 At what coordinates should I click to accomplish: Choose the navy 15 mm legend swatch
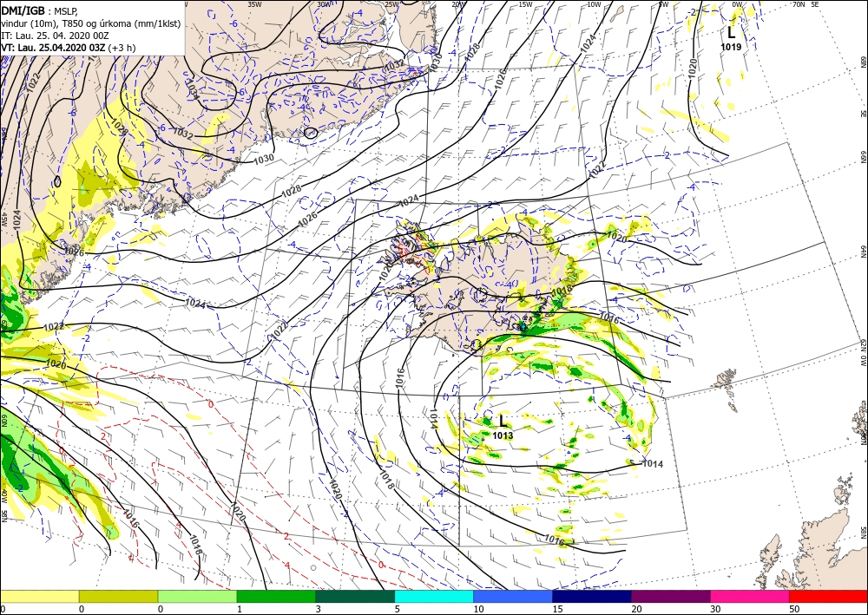(x=592, y=596)
